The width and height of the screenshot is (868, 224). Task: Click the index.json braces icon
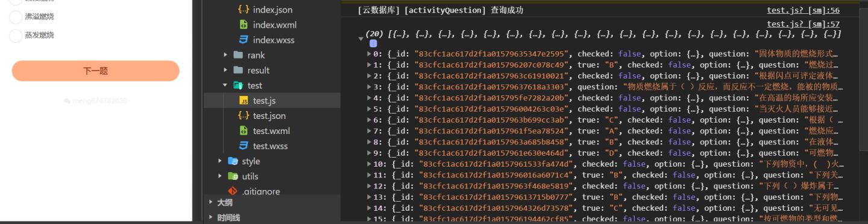(244, 10)
